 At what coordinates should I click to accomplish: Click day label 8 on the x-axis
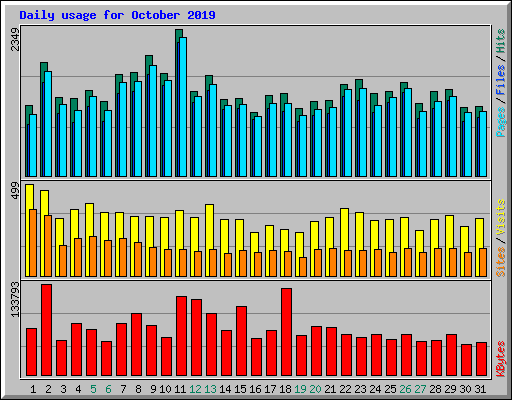(138, 389)
